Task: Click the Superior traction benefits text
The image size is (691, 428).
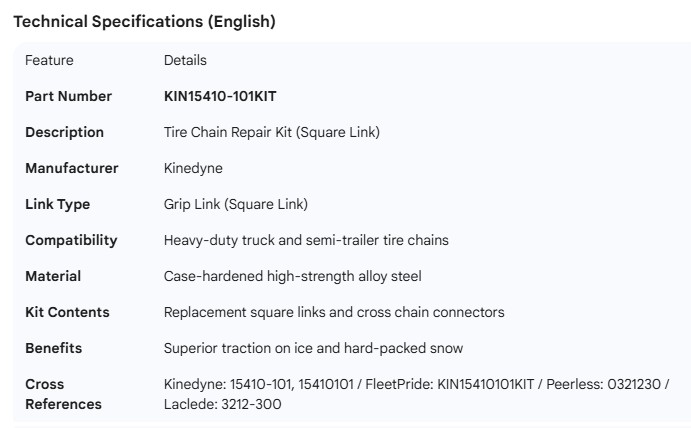Action: click(313, 348)
